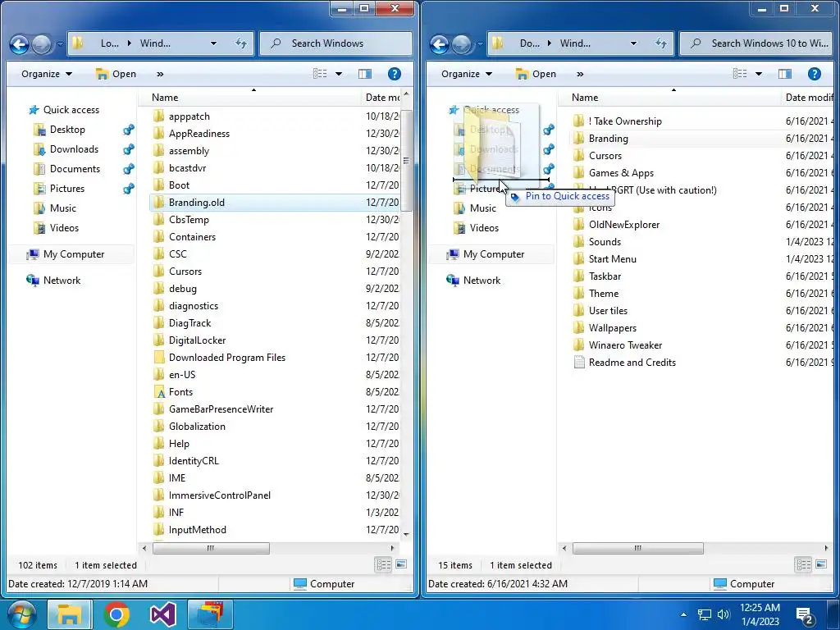Click horizontal scrollbar thumb in right window
This screenshot has height=630, width=840.
click(x=637, y=548)
